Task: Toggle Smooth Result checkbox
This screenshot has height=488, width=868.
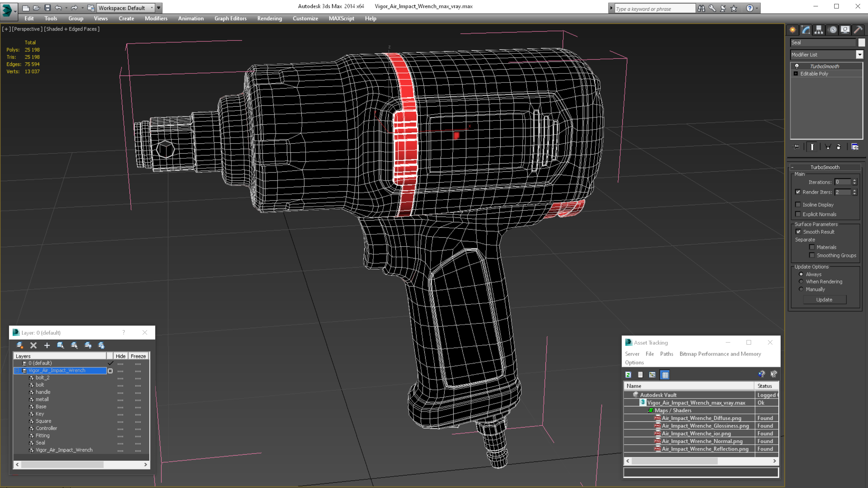Action: point(798,232)
